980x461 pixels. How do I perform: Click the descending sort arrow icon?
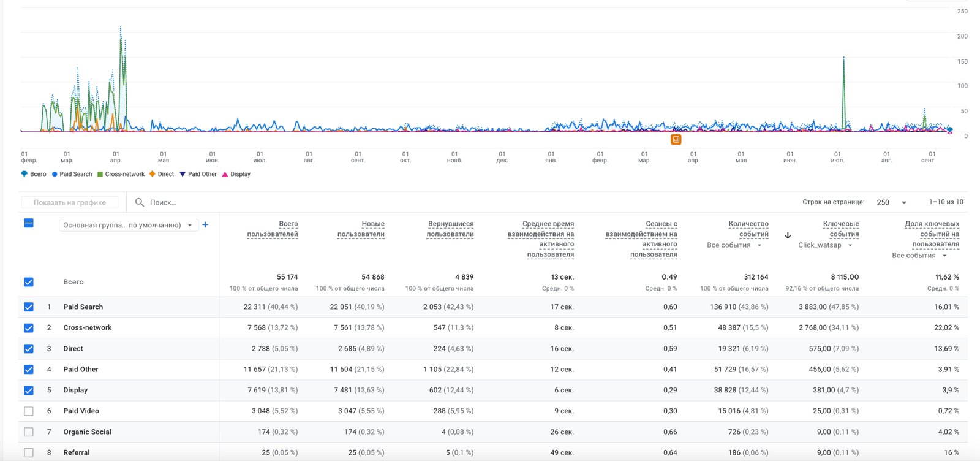pos(788,235)
